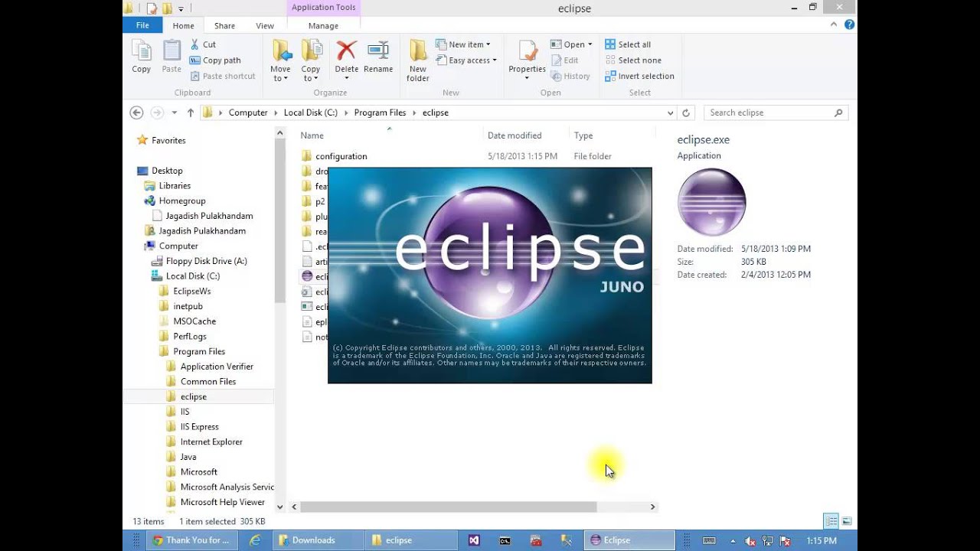The width and height of the screenshot is (980, 551).
Task: Switch to the Home ribbon tab
Action: tap(183, 26)
